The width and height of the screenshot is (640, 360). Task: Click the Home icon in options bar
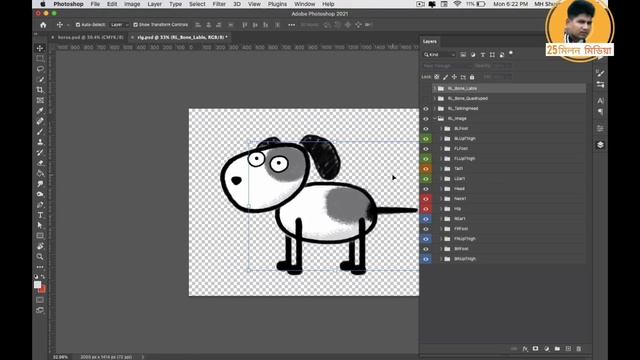pyautogui.click(x=43, y=25)
